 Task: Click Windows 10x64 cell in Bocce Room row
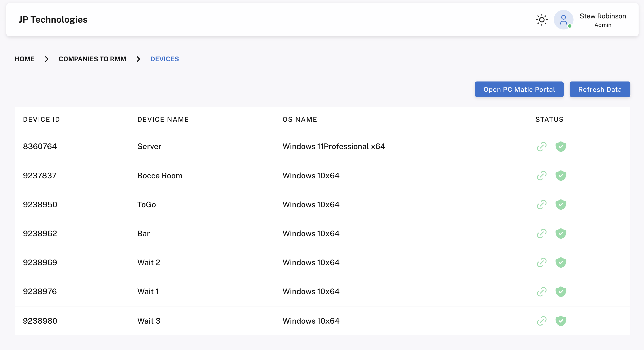tap(311, 176)
